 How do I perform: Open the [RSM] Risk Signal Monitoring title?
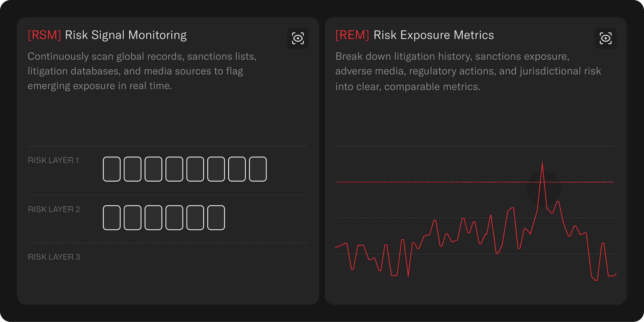click(x=107, y=35)
